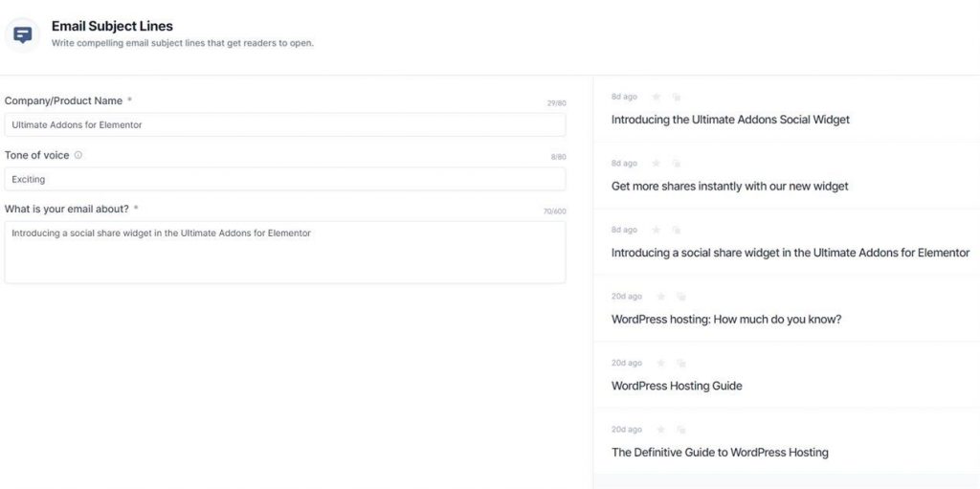Click the Company/Product Name input field

coord(284,124)
